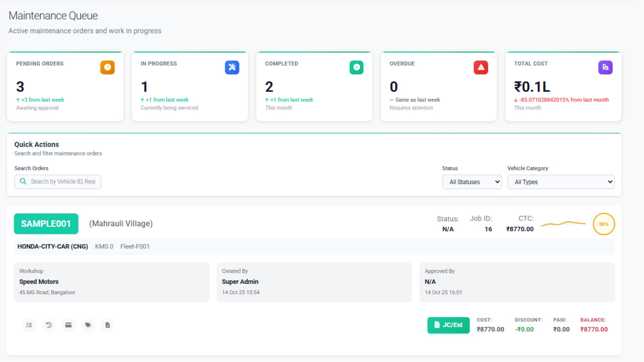Viewport: 644px width, 362px height.
Task: Click the red warning icon on Overdue
Action: coord(481,67)
